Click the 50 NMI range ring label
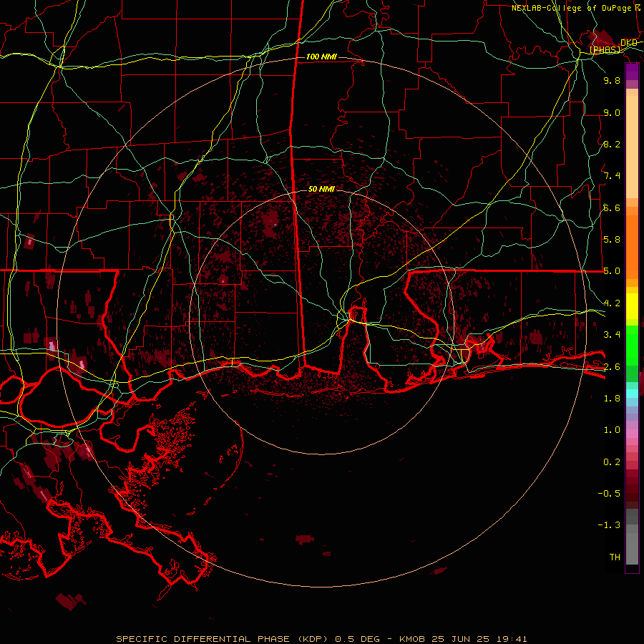Viewport: 644px width, 644px height. (321, 189)
